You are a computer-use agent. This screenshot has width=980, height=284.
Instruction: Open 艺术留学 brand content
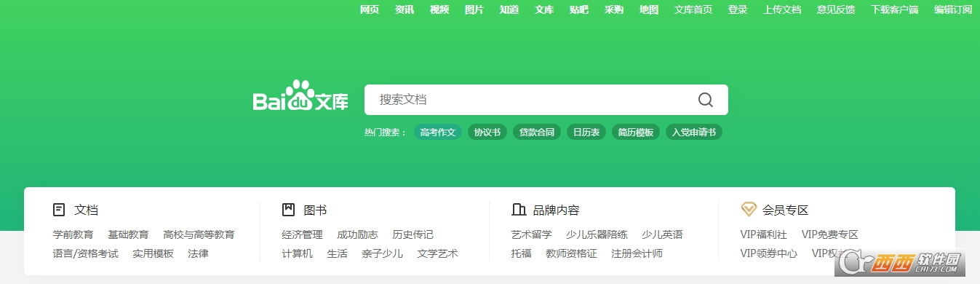[x=532, y=234]
